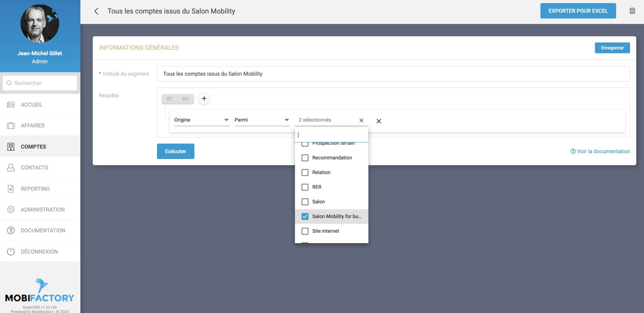This screenshot has width=644, height=313.
Task: Open AFFAIRES in the sidebar
Action: click(40, 125)
